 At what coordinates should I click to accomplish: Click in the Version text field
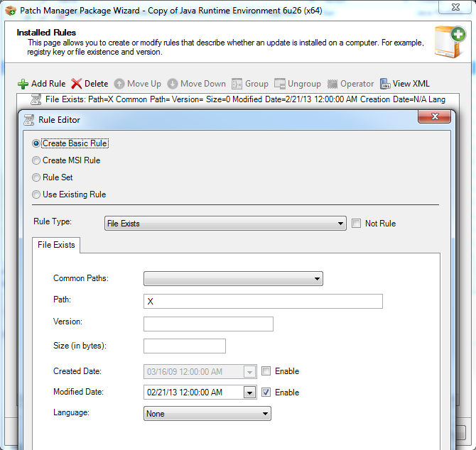coord(209,324)
